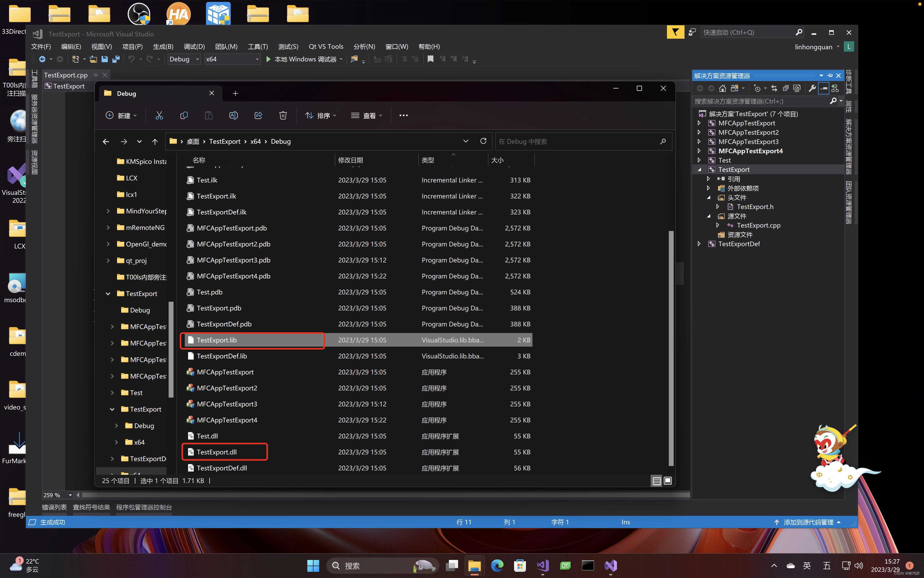Click the Save icon in Visual Studio toolbar
924x578 pixels.
105,59
